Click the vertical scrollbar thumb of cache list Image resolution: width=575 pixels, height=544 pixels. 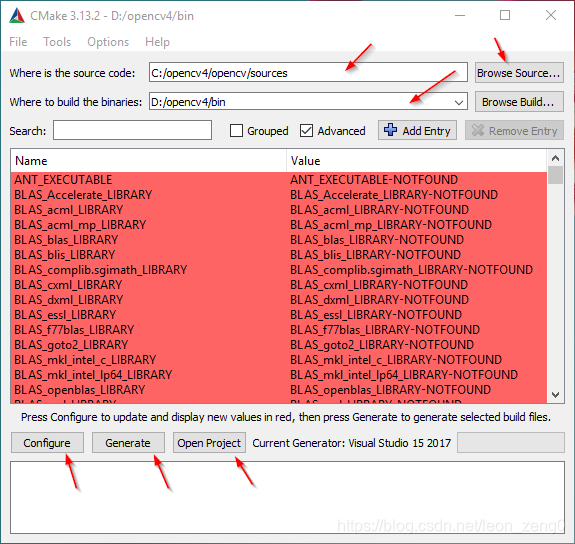(x=556, y=175)
